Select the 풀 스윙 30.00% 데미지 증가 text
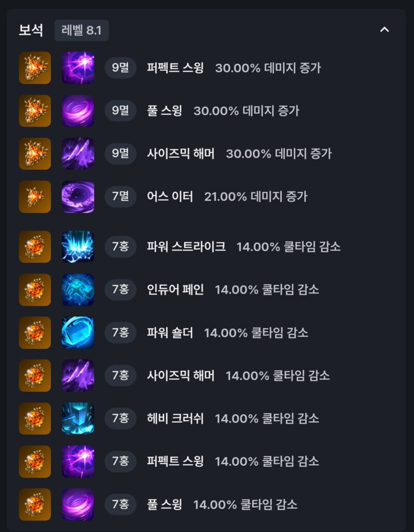The height and width of the screenshot is (532, 414). (223, 111)
